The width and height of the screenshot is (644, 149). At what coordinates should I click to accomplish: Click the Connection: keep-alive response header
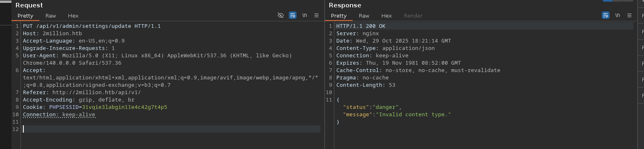(372, 55)
